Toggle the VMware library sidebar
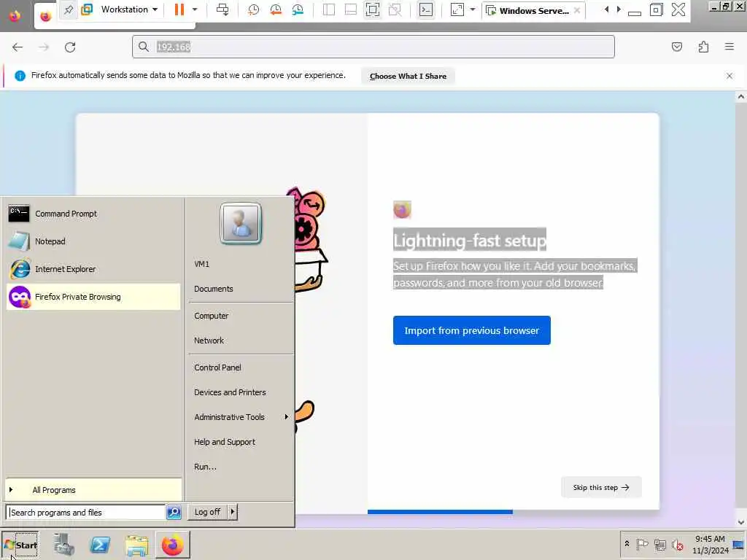 coord(329,9)
